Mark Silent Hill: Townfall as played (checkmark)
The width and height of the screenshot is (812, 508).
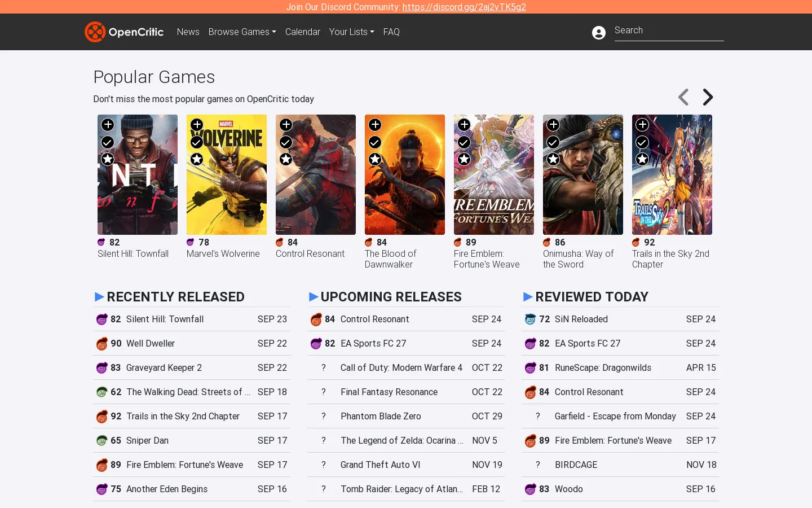[x=108, y=142]
